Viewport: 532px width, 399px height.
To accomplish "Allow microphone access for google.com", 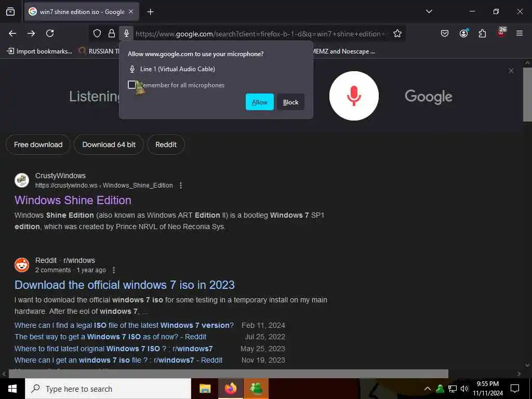I will pos(260,102).
